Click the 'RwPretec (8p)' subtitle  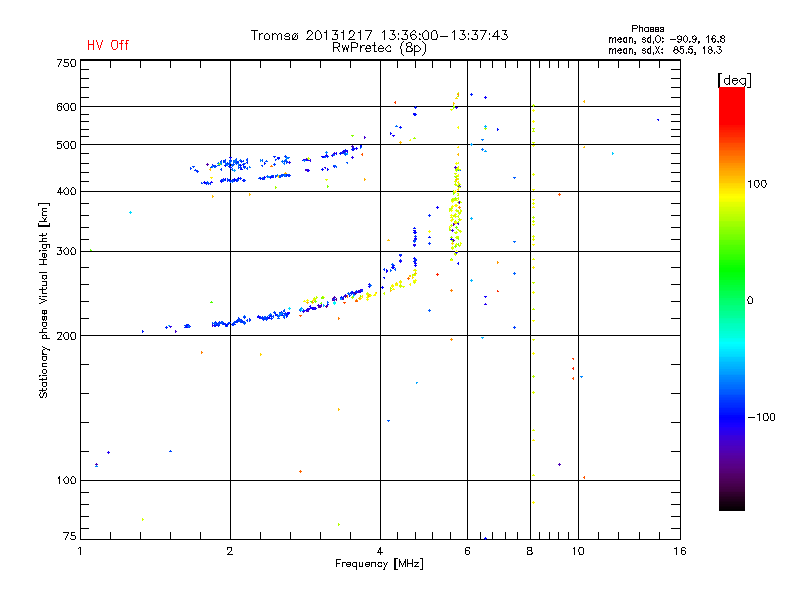tap(379, 48)
